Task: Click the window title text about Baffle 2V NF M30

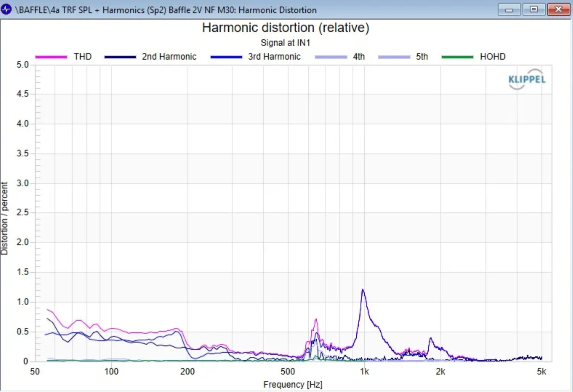Action: [x=166, y=10]
